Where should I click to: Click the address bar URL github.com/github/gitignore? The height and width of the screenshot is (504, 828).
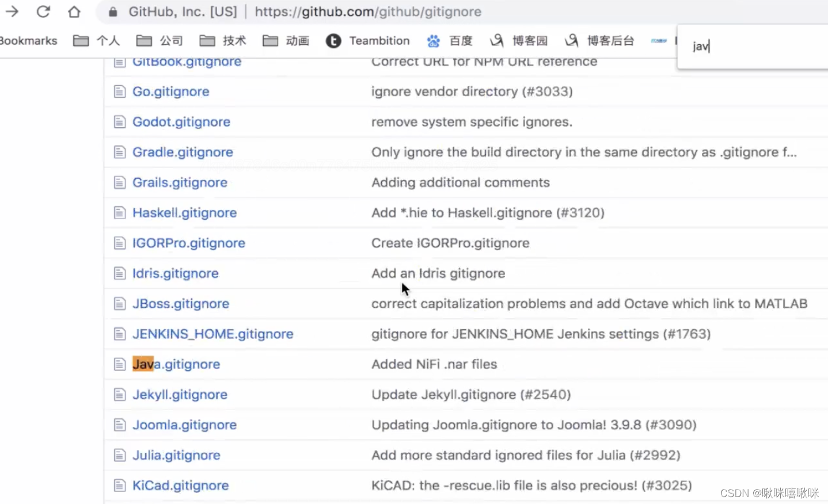[x=368, y=12]
